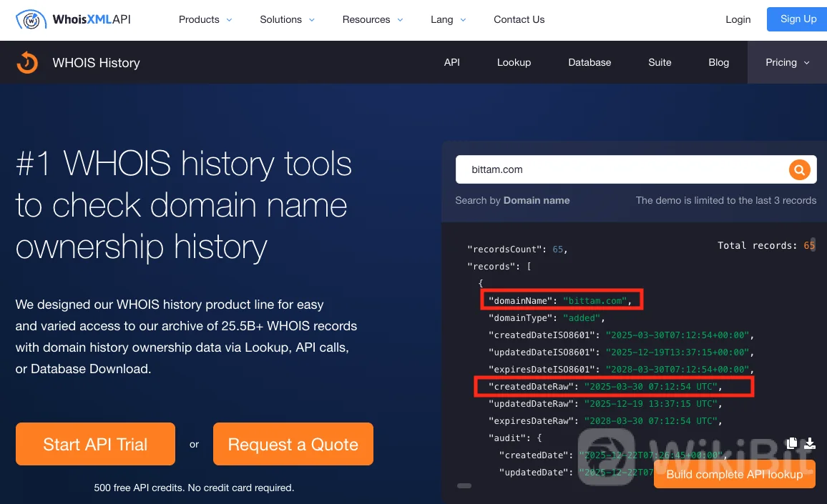This screenshot has width=827, height=504.
Task: Click the Start API Trial button
Action: (x=95, y=444)
